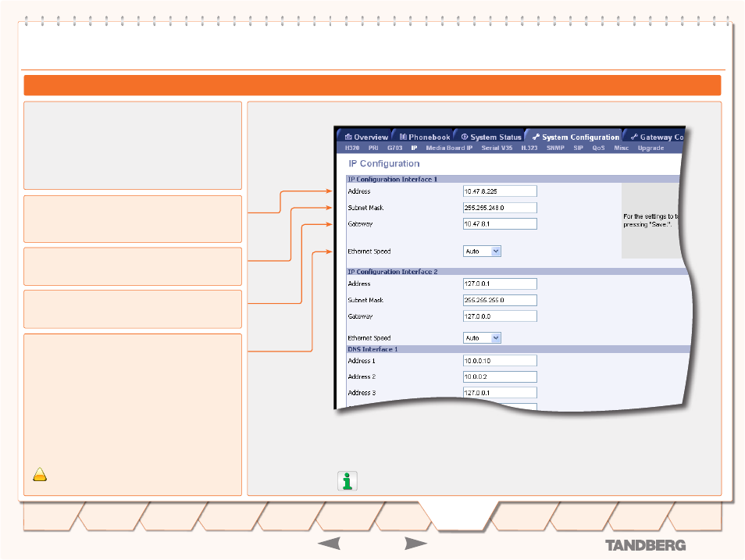Select the IP submenu item
745x560 pixels.
[415, 148]
